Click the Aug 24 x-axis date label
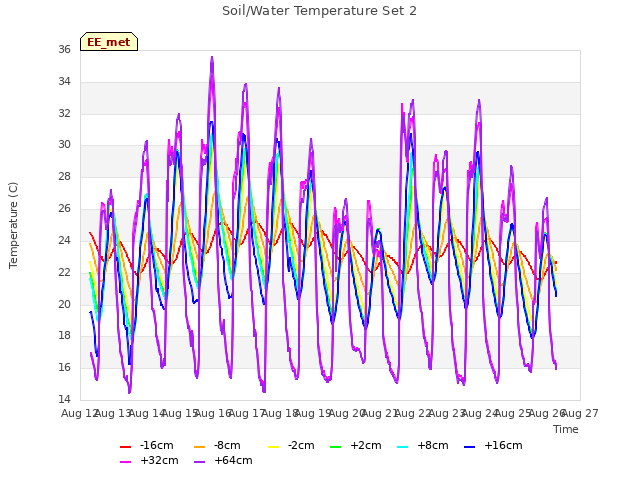The width and height of the screenshot is (640, 480). click(480, 413)
